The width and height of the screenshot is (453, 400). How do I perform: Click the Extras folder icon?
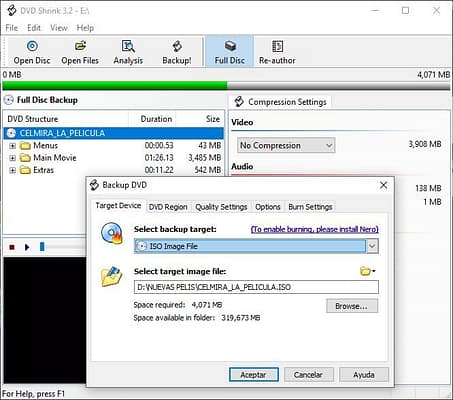[x=25, y=170]
